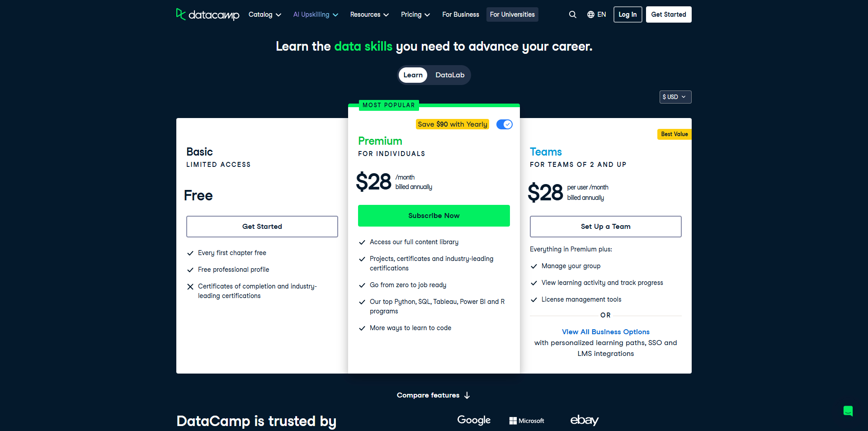Open View All Business Options link
Image resolution: width=868 pixels, height=431 pixels.
click(605, 332)
